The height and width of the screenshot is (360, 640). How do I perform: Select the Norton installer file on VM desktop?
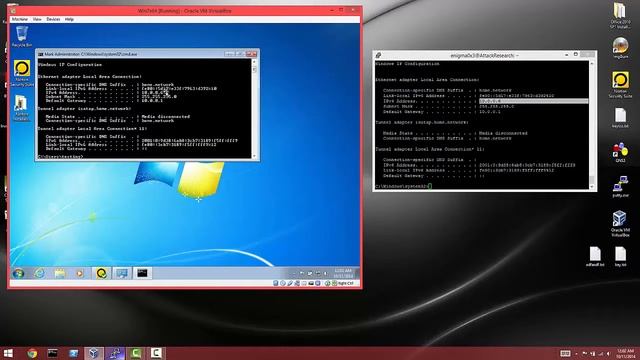(22, 108)
